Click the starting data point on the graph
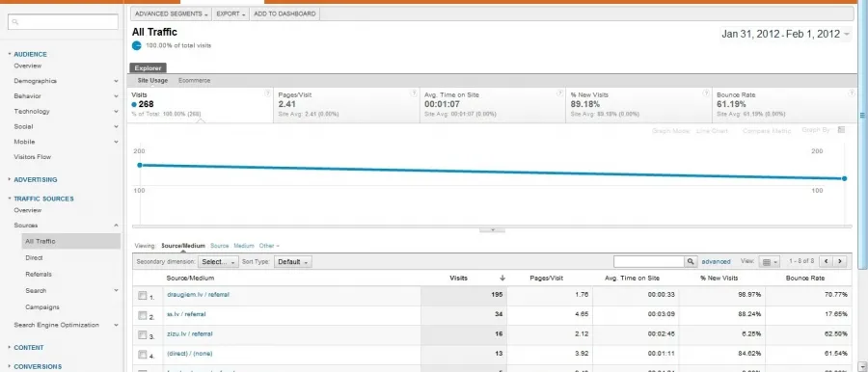Viewport: 868px width, 372px height. [x=140, y=165]
